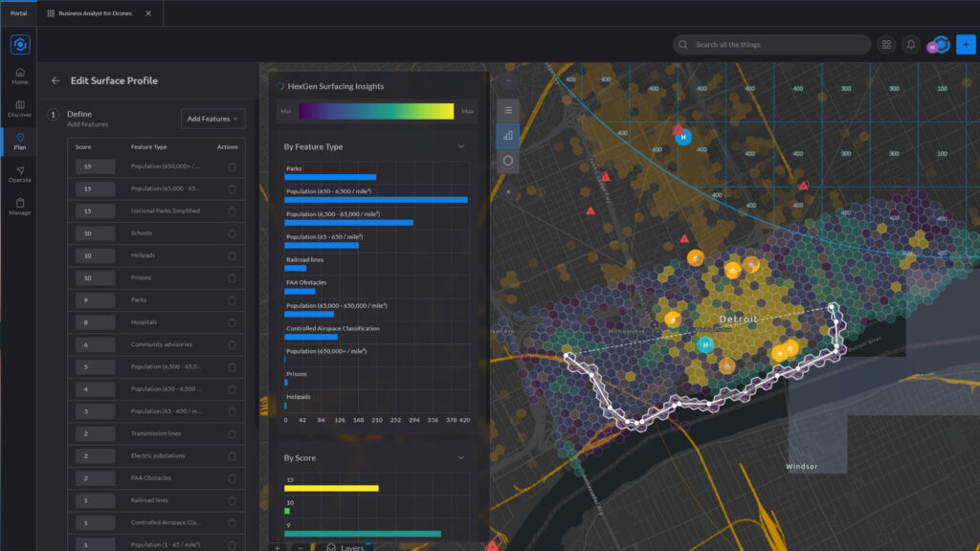Open the Operate section

[20, 174]
